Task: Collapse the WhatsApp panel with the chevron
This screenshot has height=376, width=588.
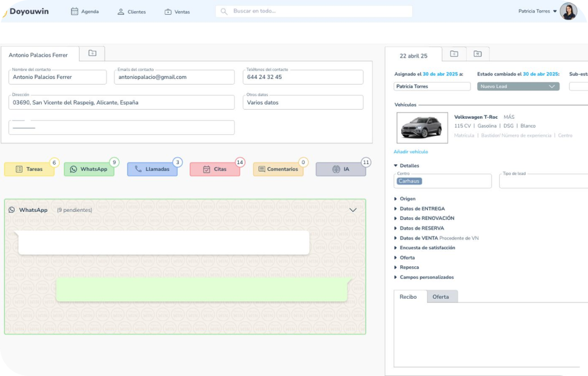Action: point(353,210)
